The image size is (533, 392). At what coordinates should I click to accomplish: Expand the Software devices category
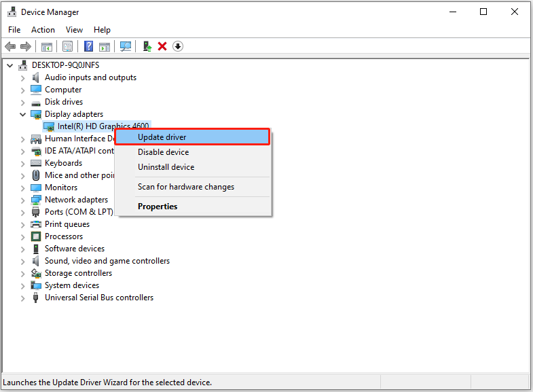(x=23, y=249)
